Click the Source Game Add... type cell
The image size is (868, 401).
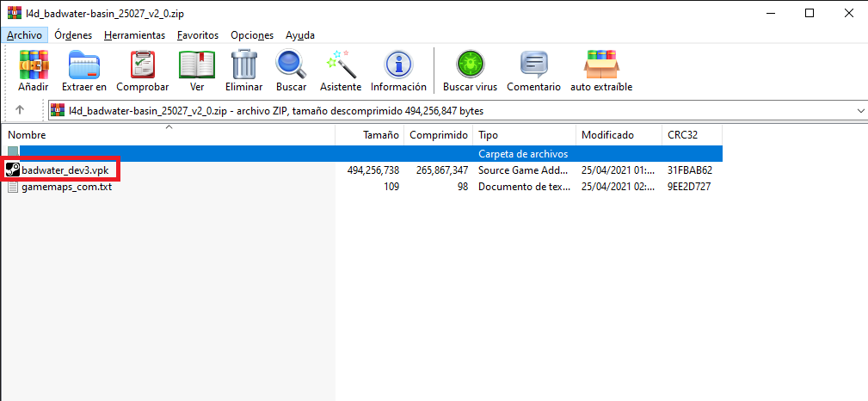(524, 170)
